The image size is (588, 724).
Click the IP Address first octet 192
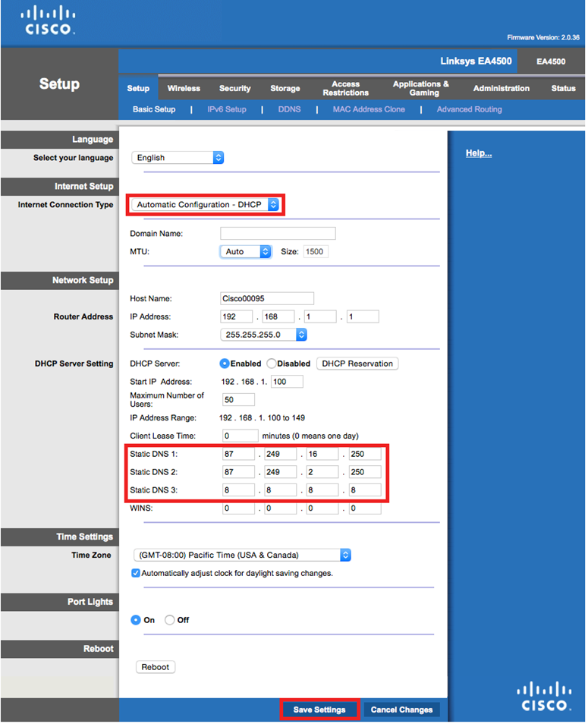(237, 316)
